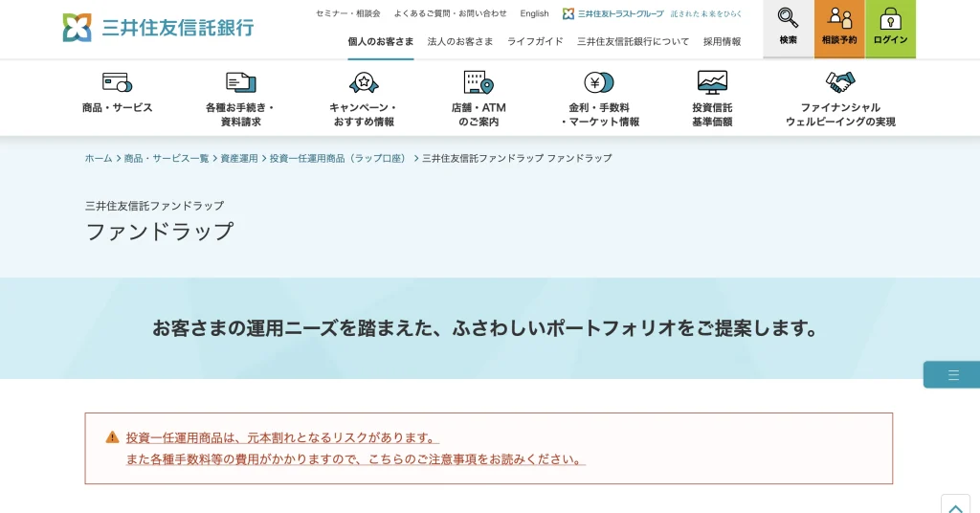Open 投資信託基準価額 chart monitor menu
The height and width of the screenshot is (513, 980).
click(x=712, y=100)
